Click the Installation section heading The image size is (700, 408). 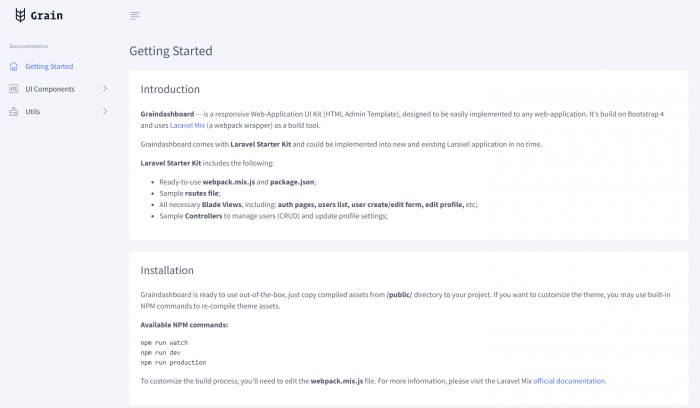pyautogui.click(x=167, y=270)
